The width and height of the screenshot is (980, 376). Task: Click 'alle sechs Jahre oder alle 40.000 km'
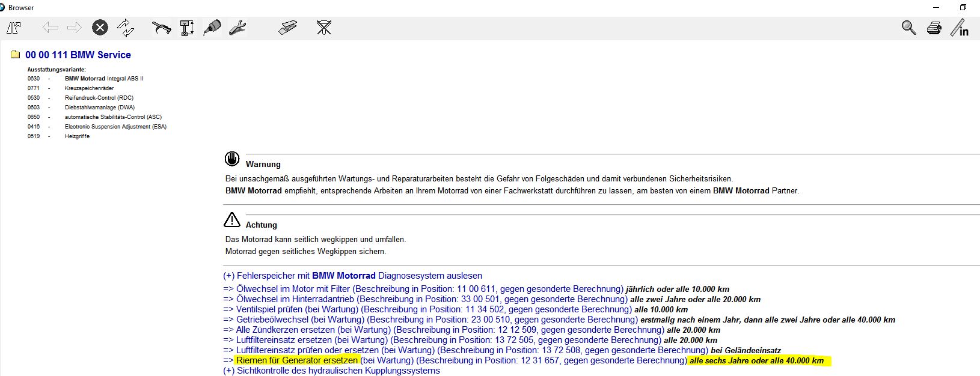click(757, 360)
